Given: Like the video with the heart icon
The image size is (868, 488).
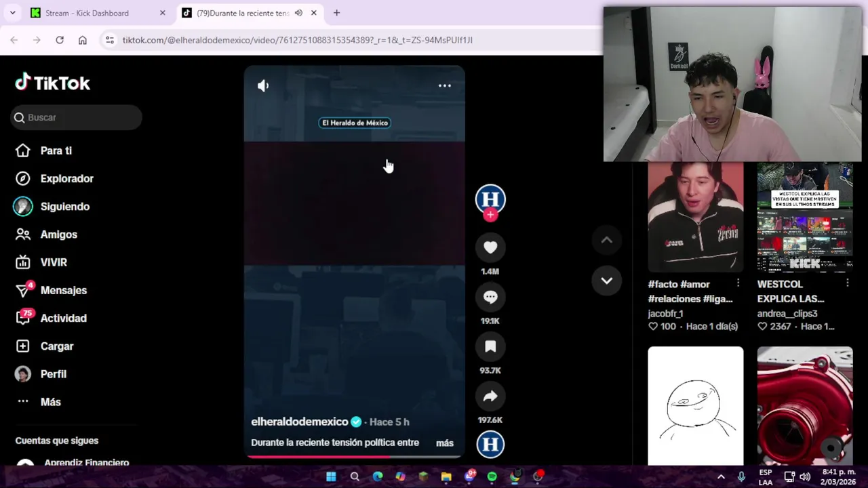Looking at the screenshot, I should 490,248.
